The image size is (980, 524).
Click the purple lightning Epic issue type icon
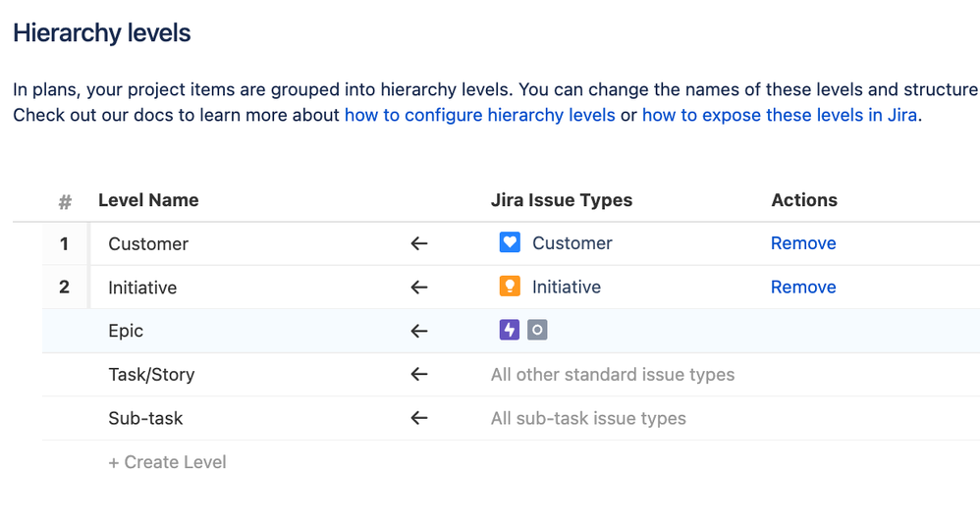click(509, 330)
